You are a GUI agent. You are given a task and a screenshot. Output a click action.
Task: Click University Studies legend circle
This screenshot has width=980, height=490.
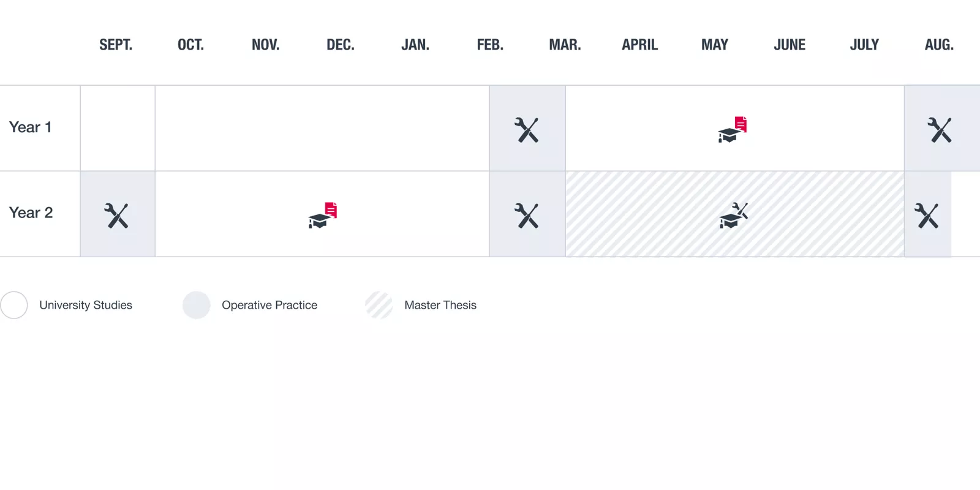pyautogui.click(x=14, y=305)
